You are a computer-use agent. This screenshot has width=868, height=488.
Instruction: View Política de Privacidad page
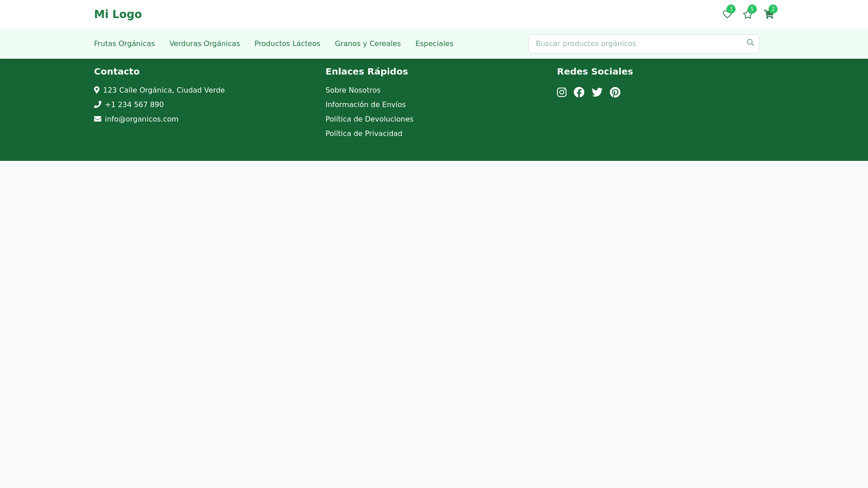[363, 134]
